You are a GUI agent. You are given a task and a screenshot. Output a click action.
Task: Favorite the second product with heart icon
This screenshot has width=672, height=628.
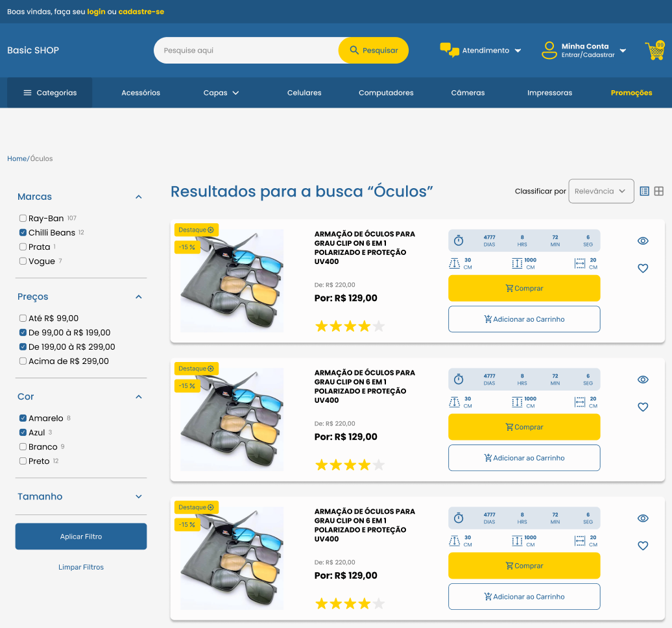(x=643, y=407)
